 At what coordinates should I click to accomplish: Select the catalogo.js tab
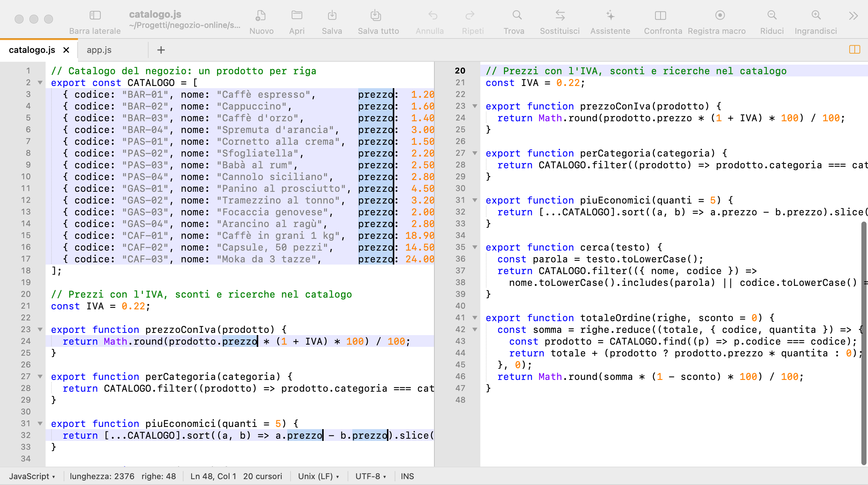[x=32, y=50]
